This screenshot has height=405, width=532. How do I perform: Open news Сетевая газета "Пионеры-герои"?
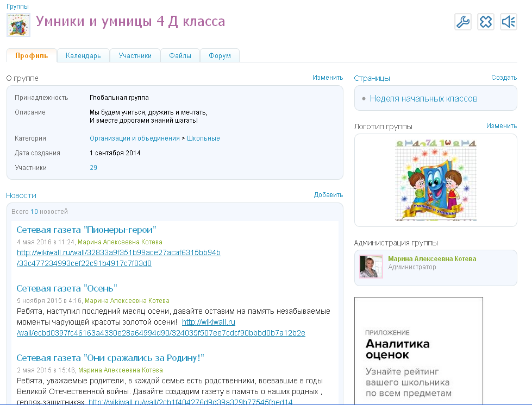pyautogui.click(x=86, y=230)
